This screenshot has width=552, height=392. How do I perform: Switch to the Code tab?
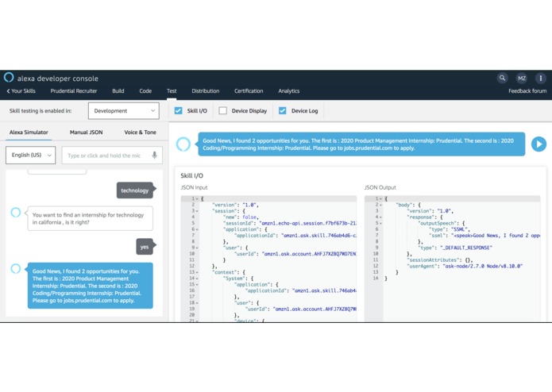[145, 91]
